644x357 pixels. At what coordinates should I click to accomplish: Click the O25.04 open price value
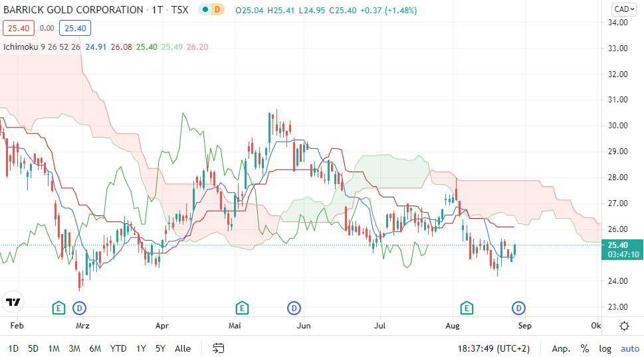click(249, 10)
